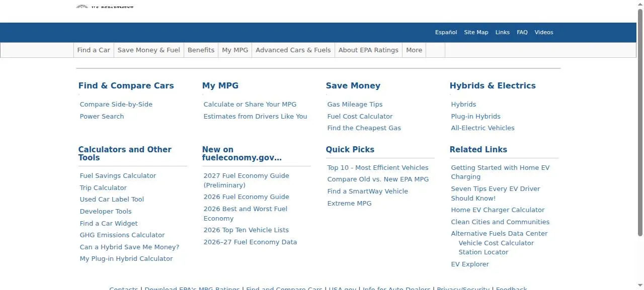The width and height of the screenshot is (644, 290).
Task: Open the Find a Car Widget link
Action: click(109, 224)
